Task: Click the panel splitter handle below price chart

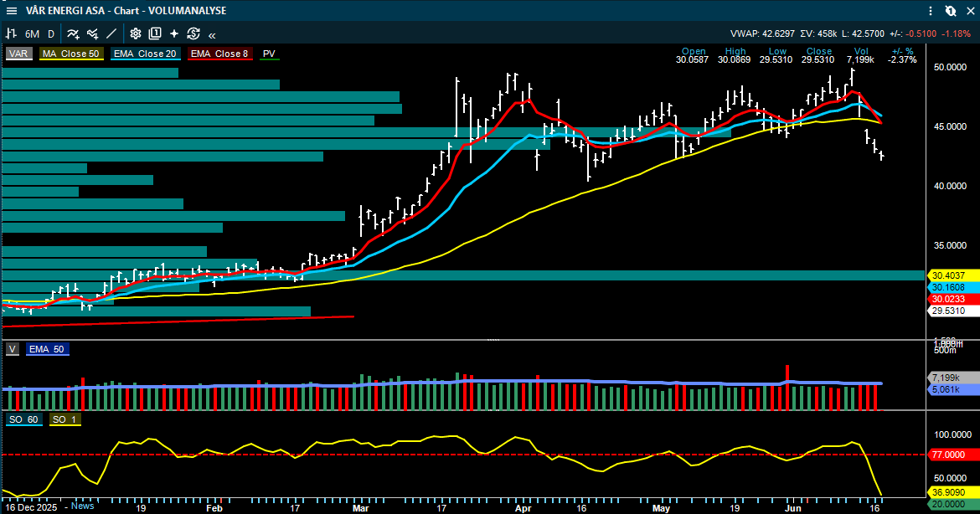Action: [x=493, y=340]
